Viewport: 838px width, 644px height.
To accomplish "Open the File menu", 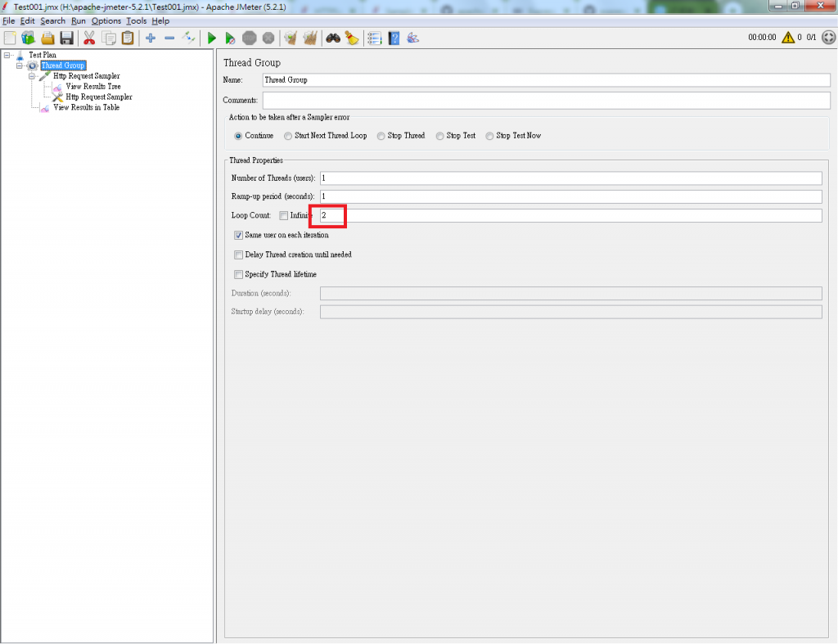I will coord(8,20).
